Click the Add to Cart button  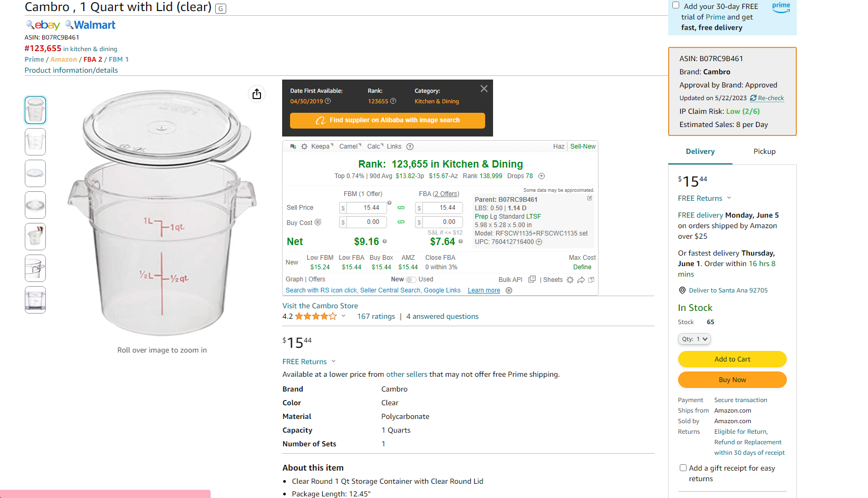pyautogui.click(x=732, y=359)
